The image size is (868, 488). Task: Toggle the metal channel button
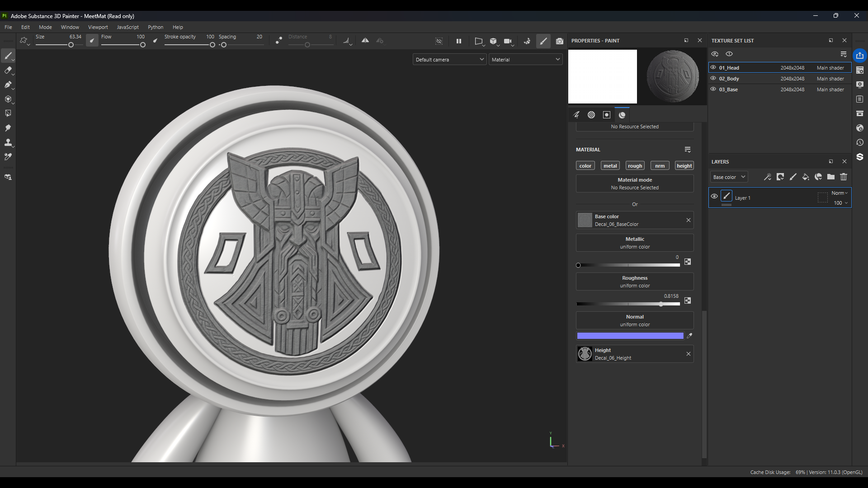[x=610, y=166]
